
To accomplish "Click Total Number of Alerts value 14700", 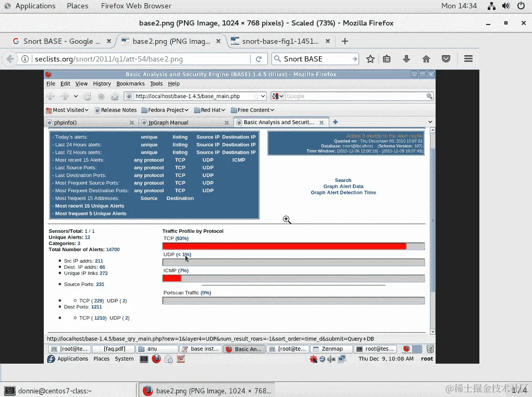I will pos(113,250).
